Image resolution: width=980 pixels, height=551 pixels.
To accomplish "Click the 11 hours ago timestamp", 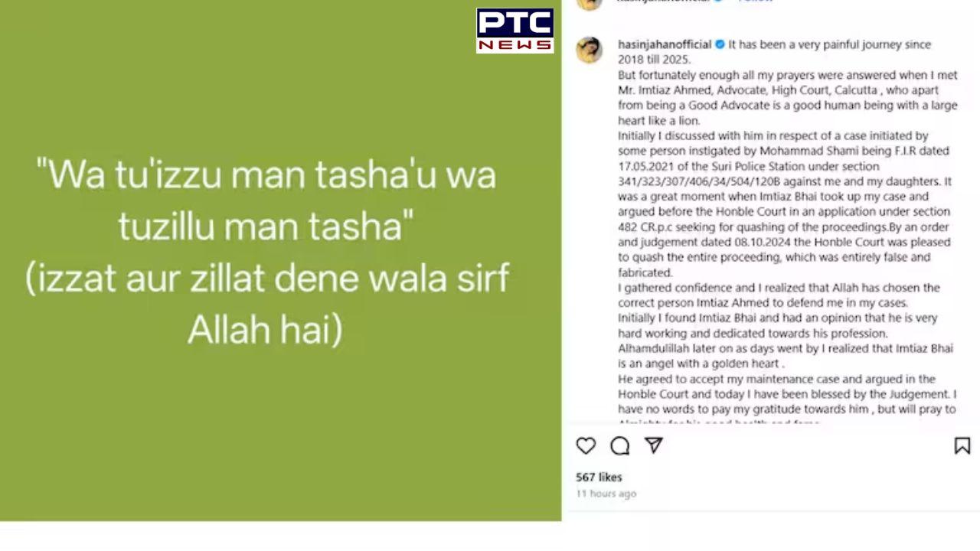I will point(606,494).
